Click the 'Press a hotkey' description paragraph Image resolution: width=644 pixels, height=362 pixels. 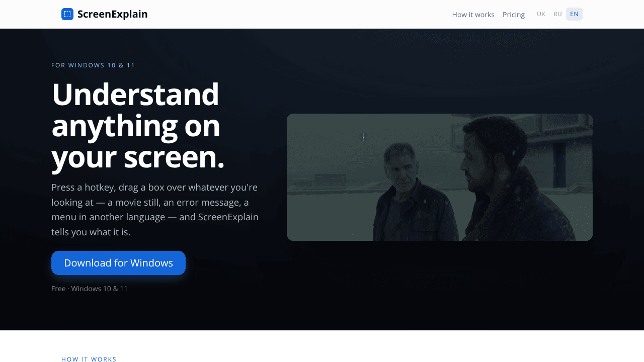point(155,210)
